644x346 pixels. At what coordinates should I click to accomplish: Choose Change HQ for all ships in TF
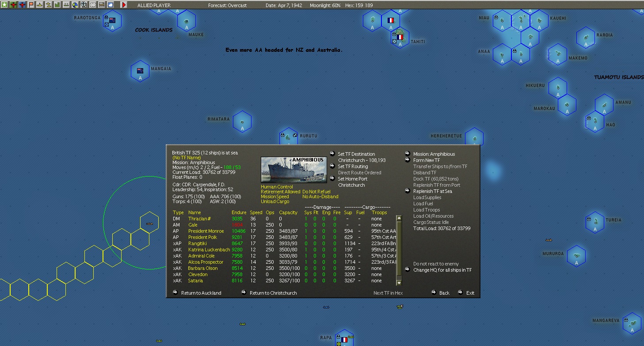[x=442, y=270]
